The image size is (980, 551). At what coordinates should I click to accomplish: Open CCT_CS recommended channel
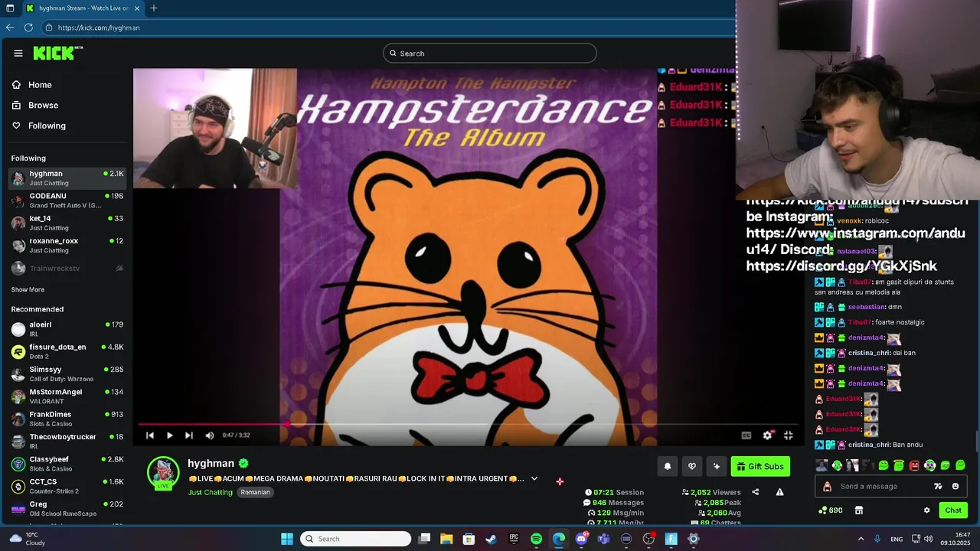pyautogui.click(x=67, y=486)
